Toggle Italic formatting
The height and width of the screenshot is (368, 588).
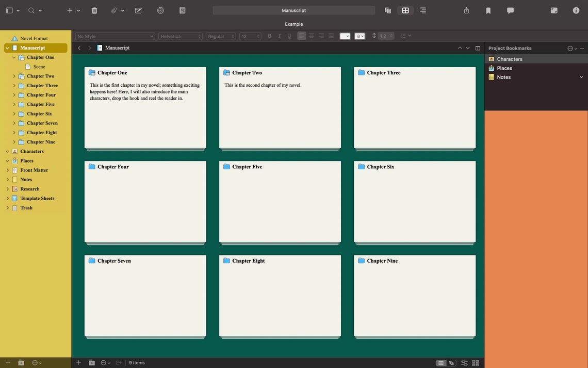(x=280, y=36)
